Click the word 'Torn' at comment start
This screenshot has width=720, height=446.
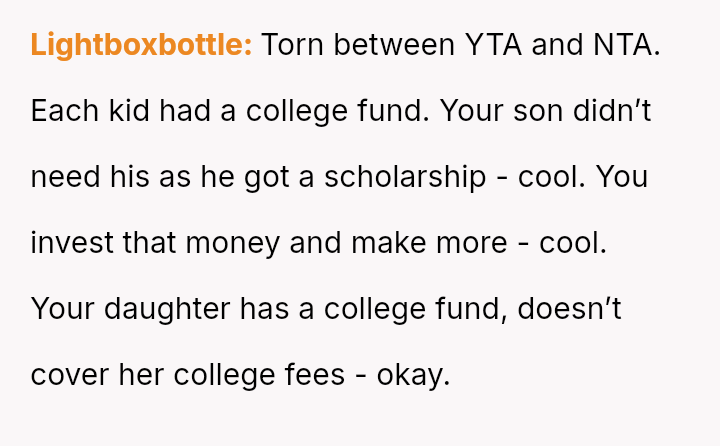[294, 46]
